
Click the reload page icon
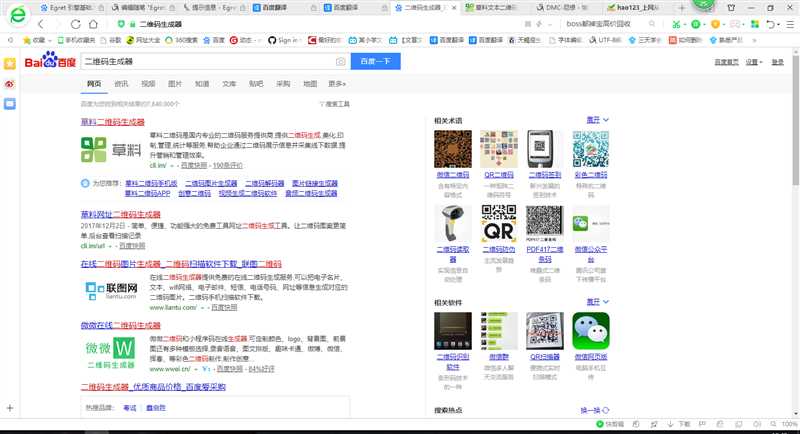tap(76, 24)
